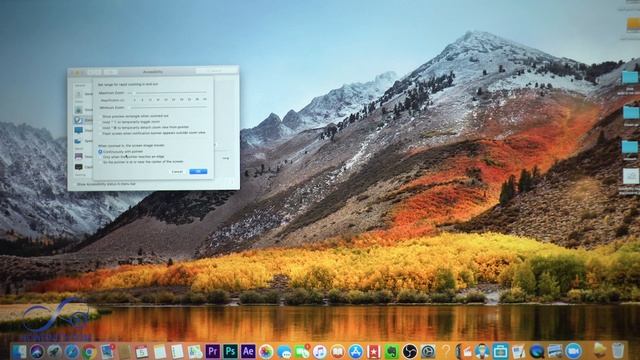Launch Google Chrome from the Dock
The width and height of the screenshot is (640, 360).
[x=89, y=351]
